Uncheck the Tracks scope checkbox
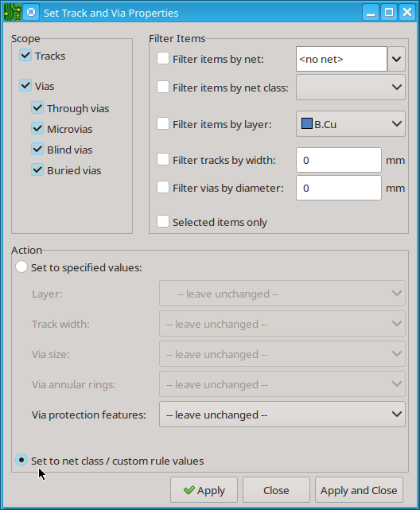Image resolution: width=420 pixels, height=510 pixels. pyautogui.click(x=25, y=55)
